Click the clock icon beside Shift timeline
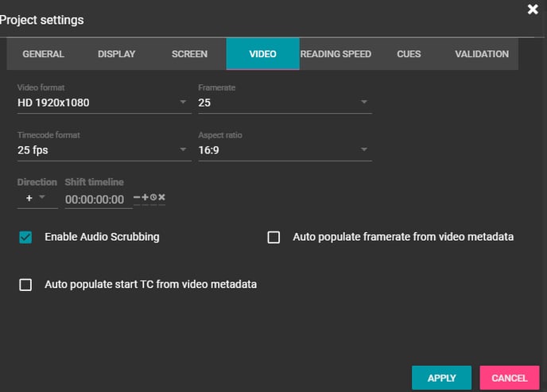Image resolution: width=547 pixels, height=392 pixels. [153, 197]
